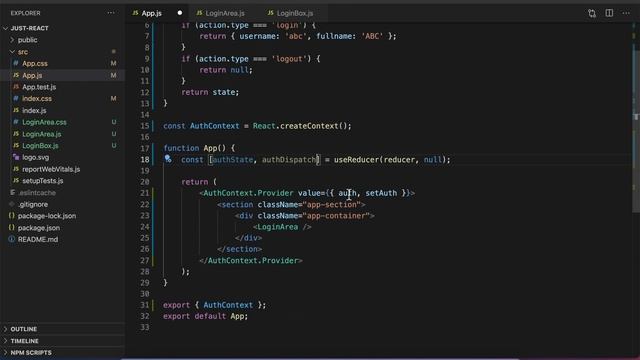Open App.test.js from the explorer

tap(39, 87)
